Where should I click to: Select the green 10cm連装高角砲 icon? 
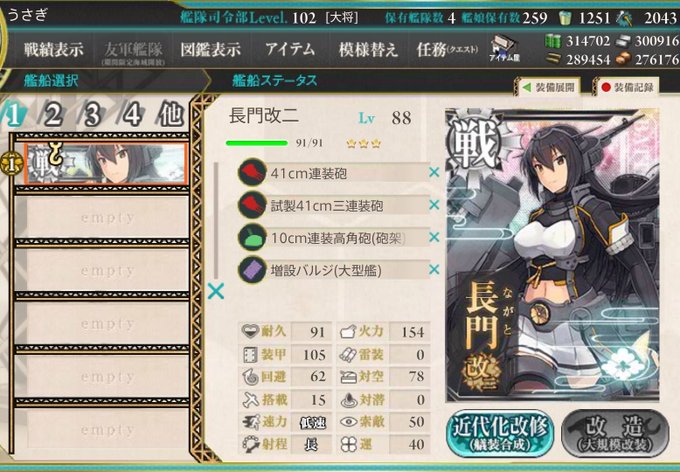point(252,237)
